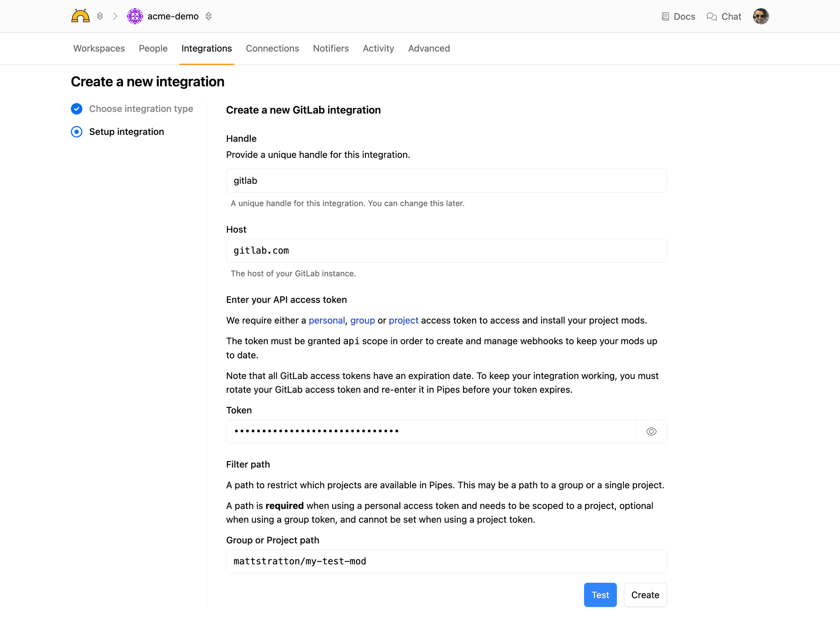Image resolution: width=840 pixels, height=632 pixels.
Task: Open Chat from the header
Action: click(x=724, y=16)
